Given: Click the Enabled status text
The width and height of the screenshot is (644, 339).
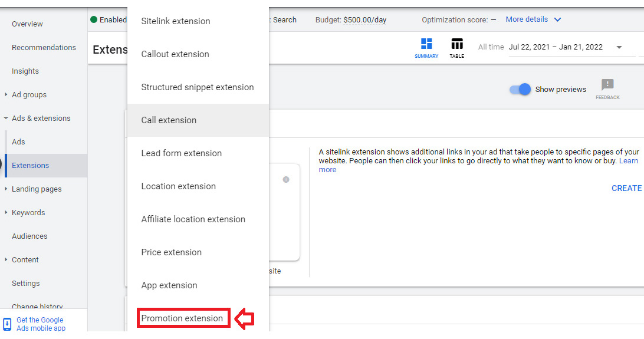Looking at the screenshot, I should [113, 19].
